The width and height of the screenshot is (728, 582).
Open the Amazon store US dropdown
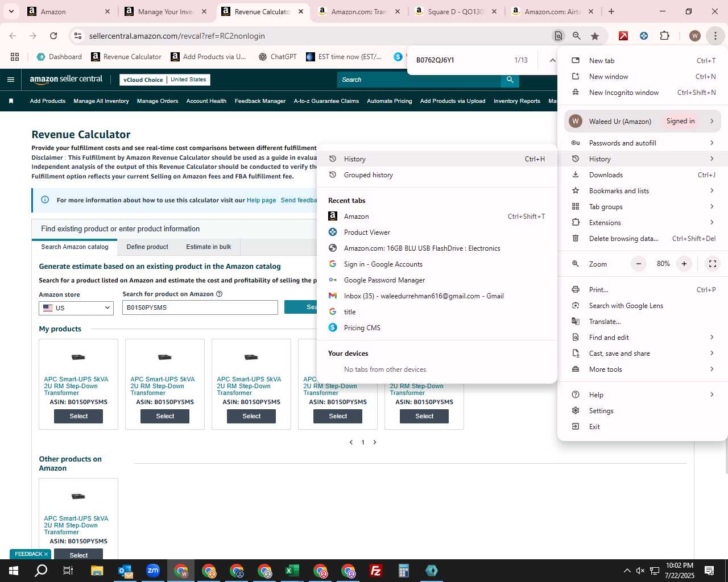pos(76,307)
